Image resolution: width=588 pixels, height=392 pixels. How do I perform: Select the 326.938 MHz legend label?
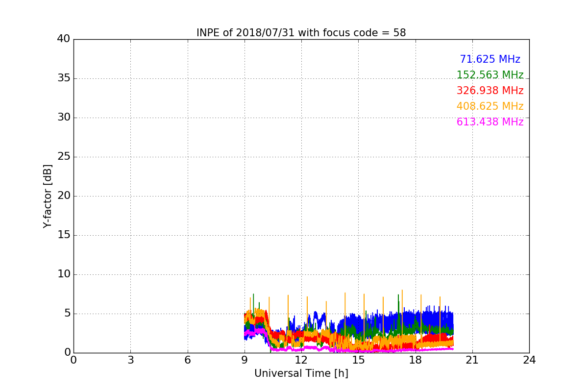click(490, 91)
